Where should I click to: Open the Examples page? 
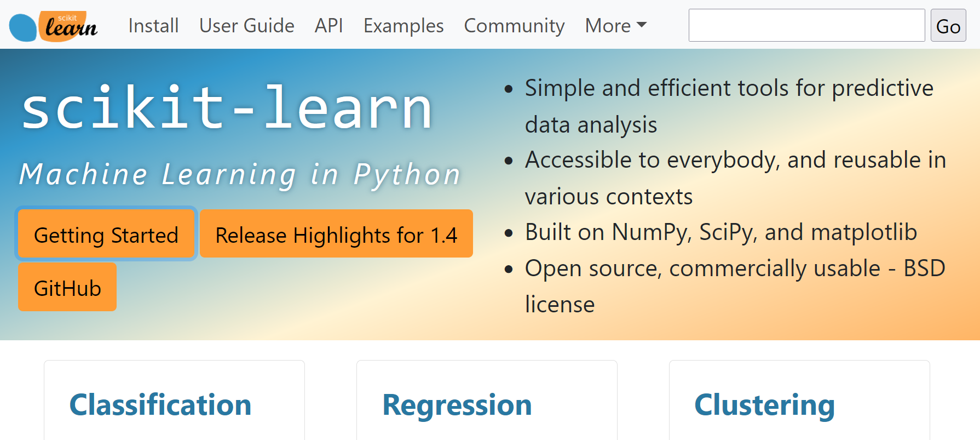click(x=403, y=26)
